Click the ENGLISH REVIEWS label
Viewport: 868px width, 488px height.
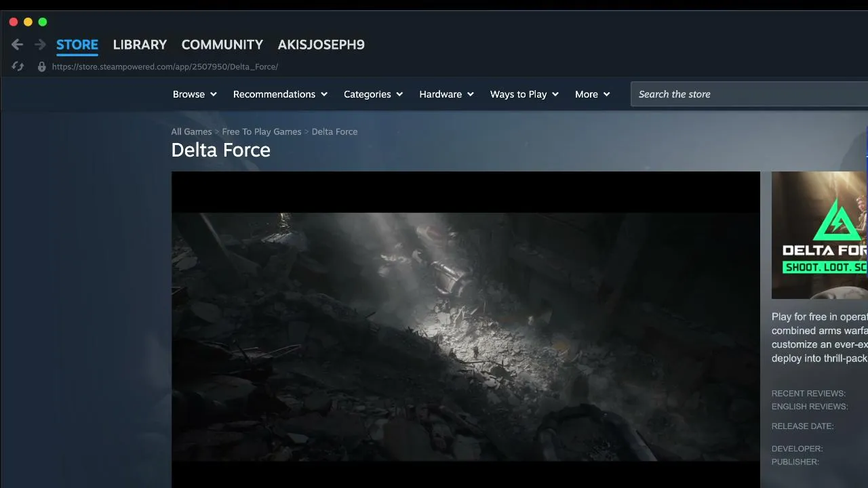coord(810,407)
